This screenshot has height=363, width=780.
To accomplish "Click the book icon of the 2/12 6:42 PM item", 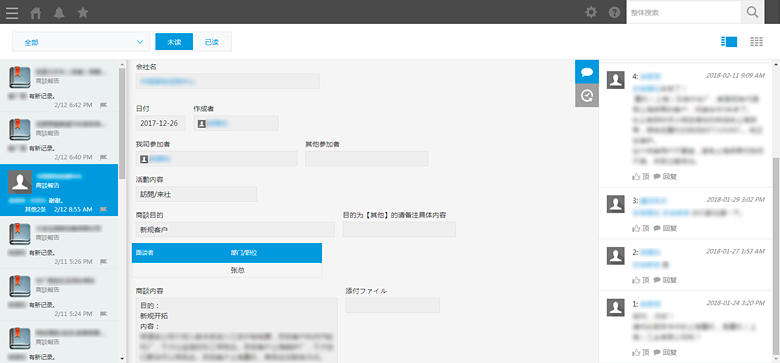I will 20,78.
